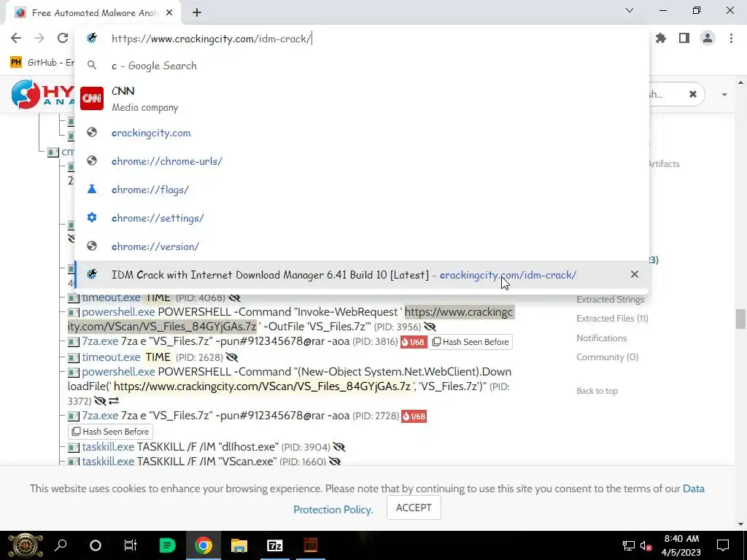Open File Explorer from the taskbar

pos(239,545)
